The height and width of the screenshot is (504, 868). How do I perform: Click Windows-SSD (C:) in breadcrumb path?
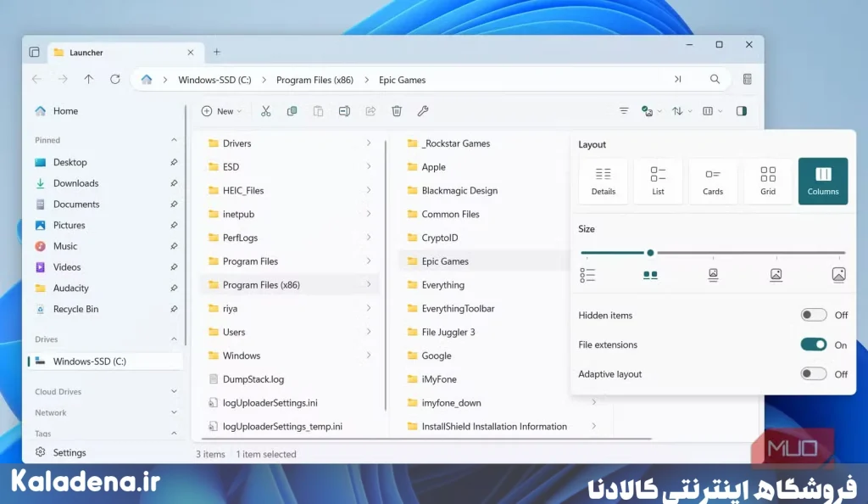(214, 80)
